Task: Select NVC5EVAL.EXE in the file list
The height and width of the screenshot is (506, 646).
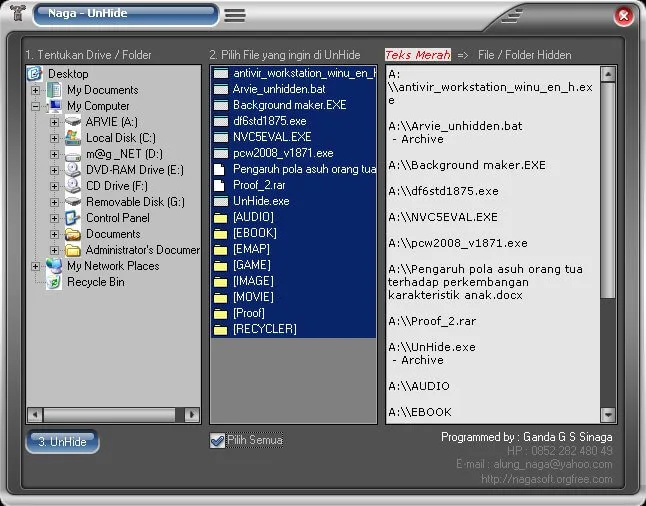Action: tap(293, 137)
